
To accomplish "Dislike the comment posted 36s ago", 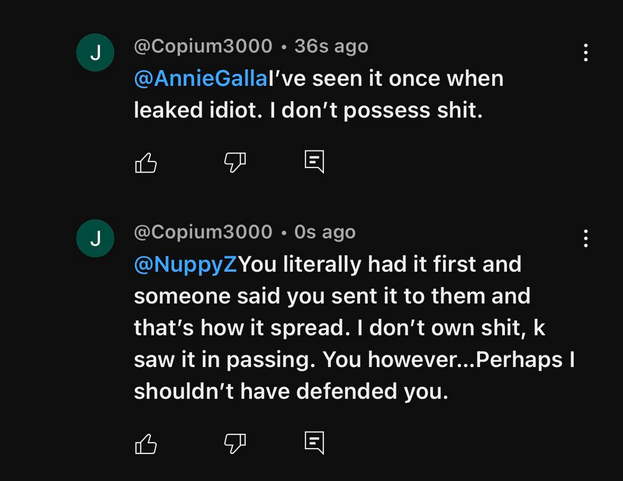I will point(234,162).
